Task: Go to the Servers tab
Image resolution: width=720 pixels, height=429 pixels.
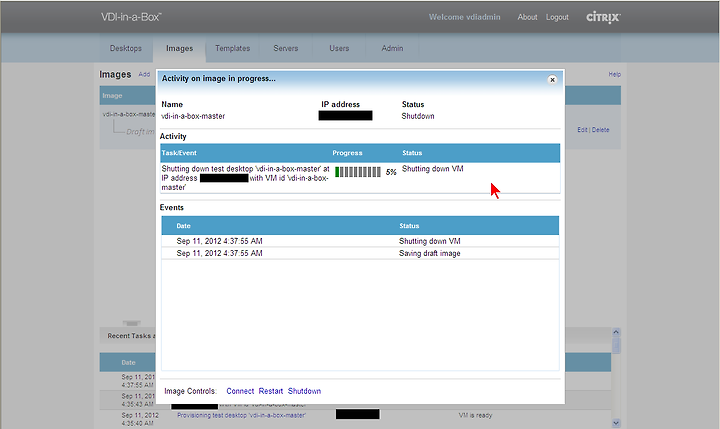Action: [286, 48]
